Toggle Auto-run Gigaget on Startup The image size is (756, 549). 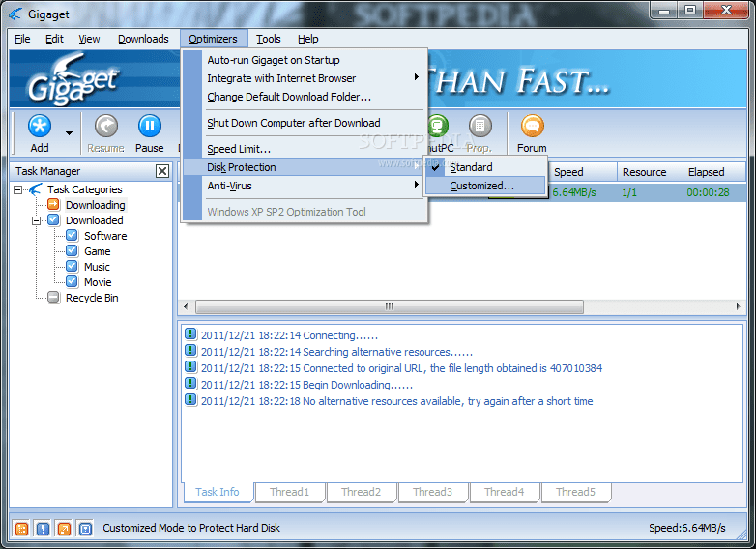tap(305, 60)
